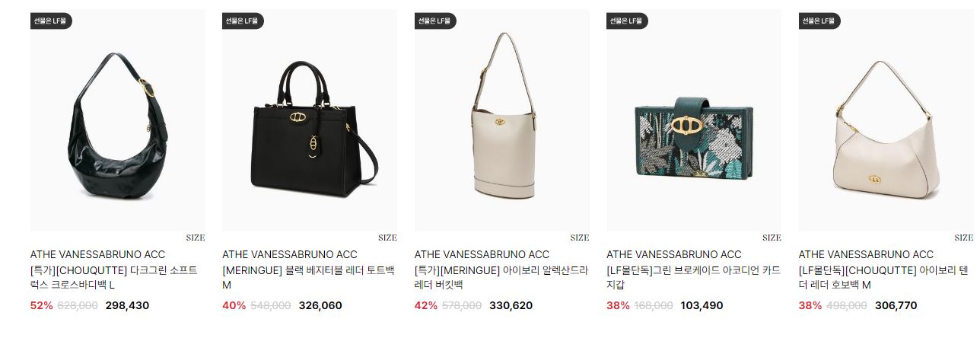The height and width of the screenshot is (351, 980).
Task: Open the product title '[MERINGUE] 블랙 베지터블 레더 토트백 M'
Action: pyautogui.click(x=308, y=278)
